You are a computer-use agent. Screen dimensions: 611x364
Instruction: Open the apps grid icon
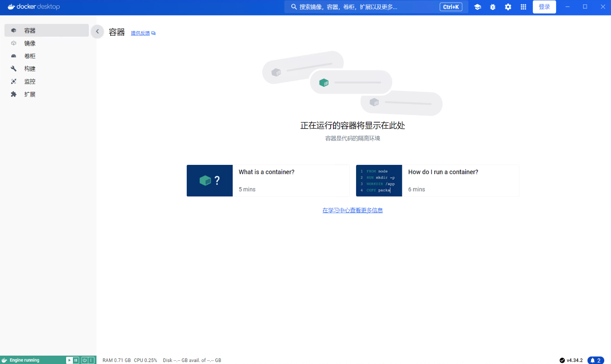pyautogui.click(x=523, y=7)
